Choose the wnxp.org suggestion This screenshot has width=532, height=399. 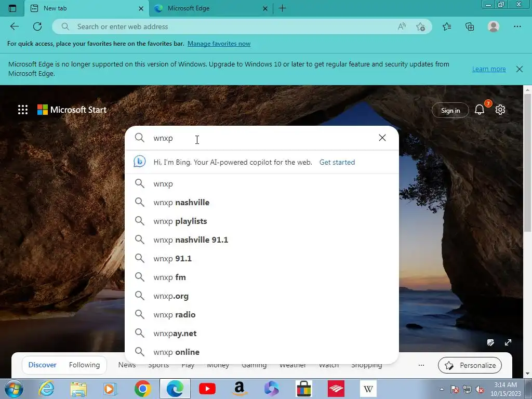coord(262,296)
